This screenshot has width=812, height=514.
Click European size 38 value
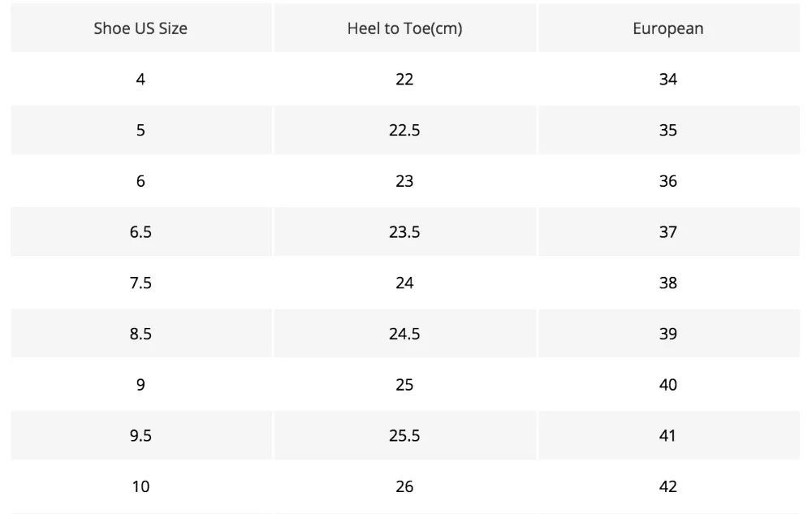click(x=668, y=283)
